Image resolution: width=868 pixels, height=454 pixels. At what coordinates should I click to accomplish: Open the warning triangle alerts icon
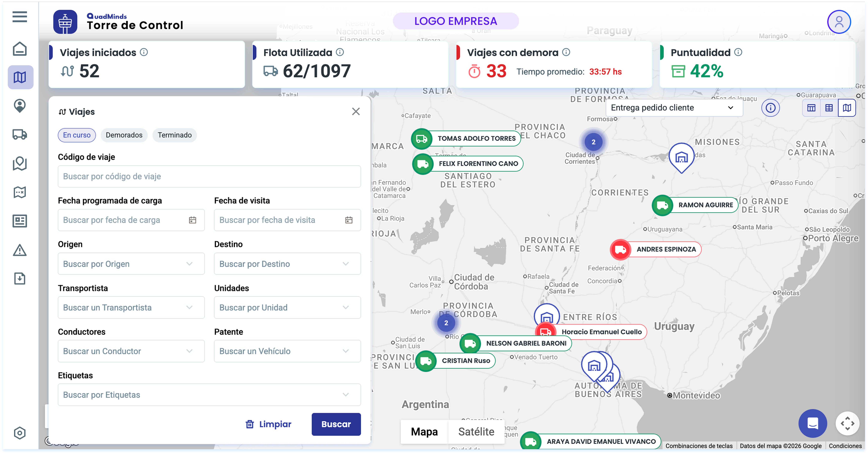tap(19, 250)
